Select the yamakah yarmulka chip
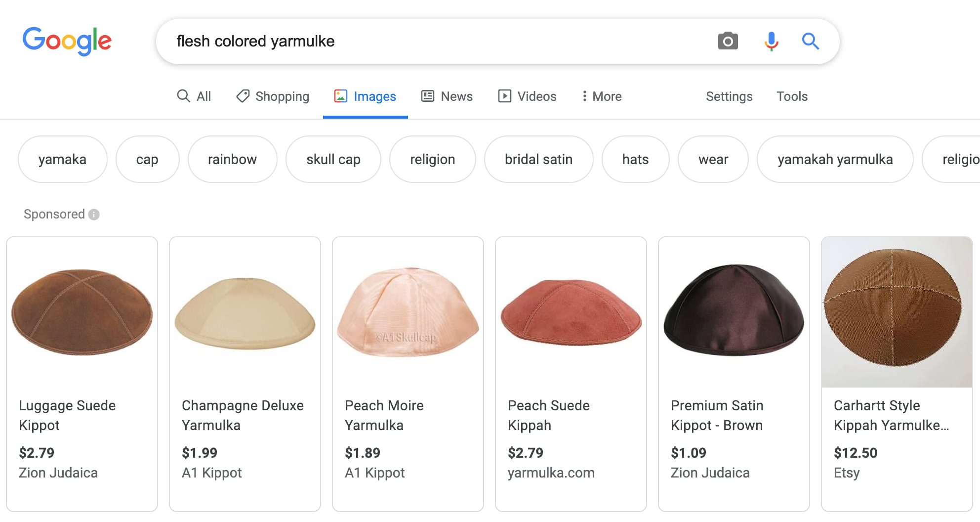 (835, 159)
